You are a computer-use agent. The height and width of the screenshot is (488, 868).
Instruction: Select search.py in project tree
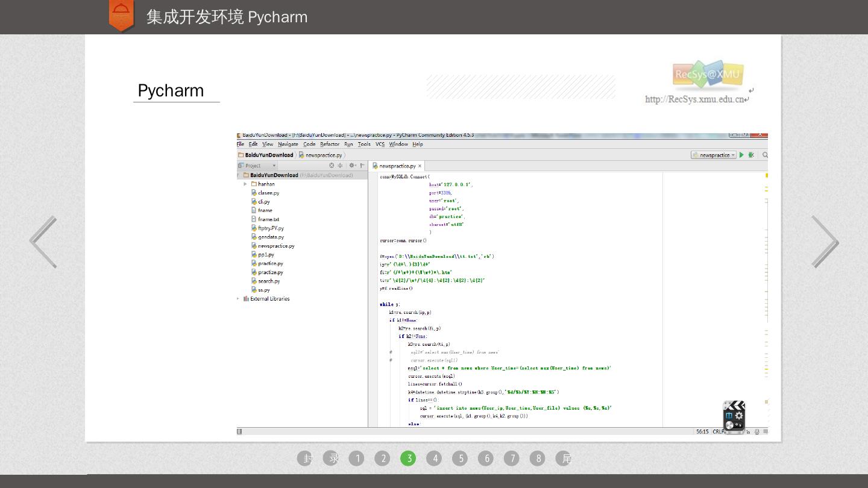tap(268, 281)
